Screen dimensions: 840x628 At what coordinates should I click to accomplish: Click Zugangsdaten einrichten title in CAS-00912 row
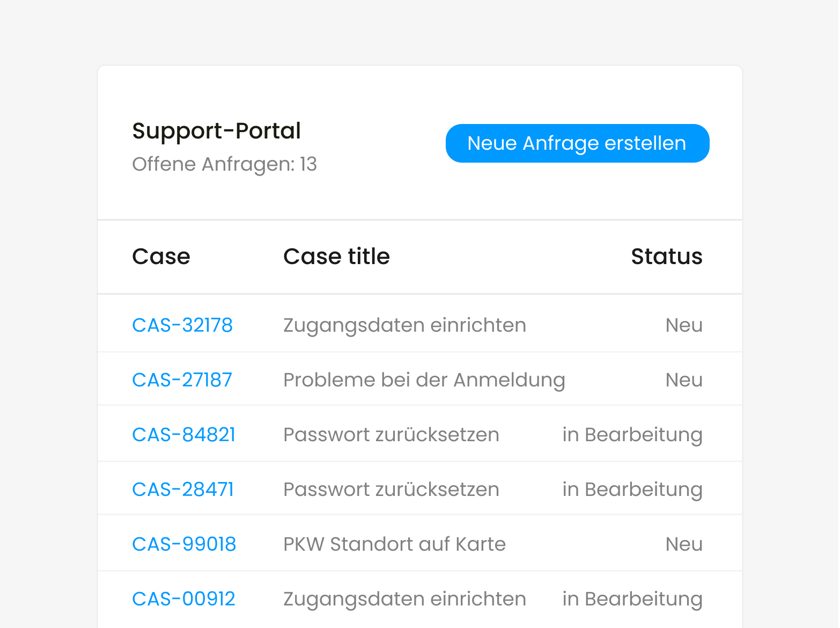(x=405, y=599)
